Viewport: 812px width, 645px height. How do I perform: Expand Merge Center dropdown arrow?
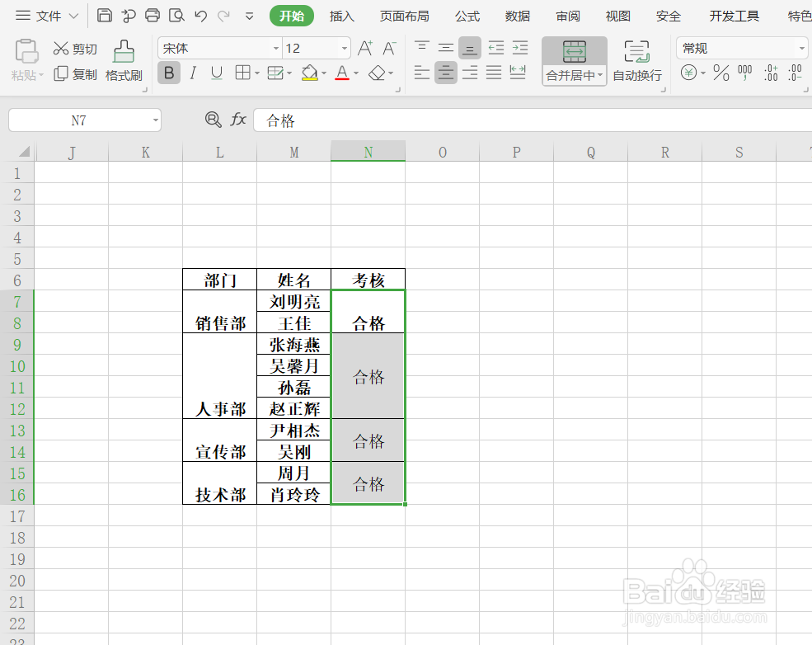pos(600,74)
